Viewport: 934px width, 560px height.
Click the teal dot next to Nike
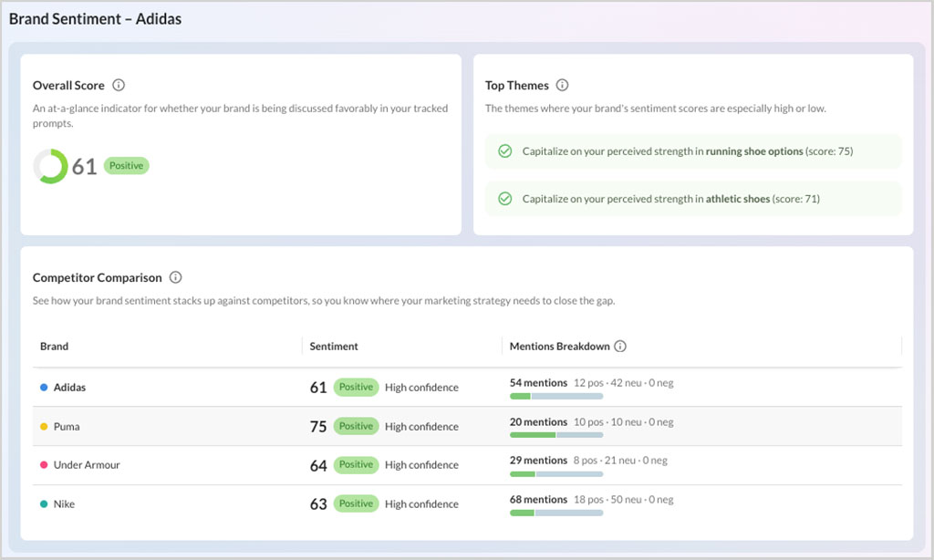(x=44, y=504)
